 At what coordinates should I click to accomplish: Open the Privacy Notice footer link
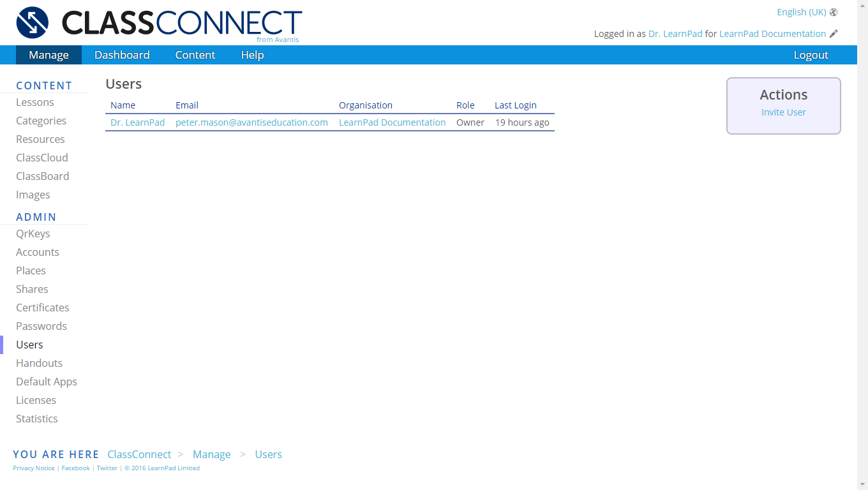coord(34,468)
